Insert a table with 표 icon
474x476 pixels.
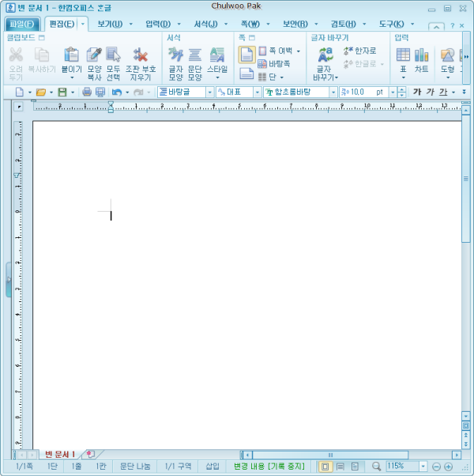pyautogui.click(x=403, y=55)
